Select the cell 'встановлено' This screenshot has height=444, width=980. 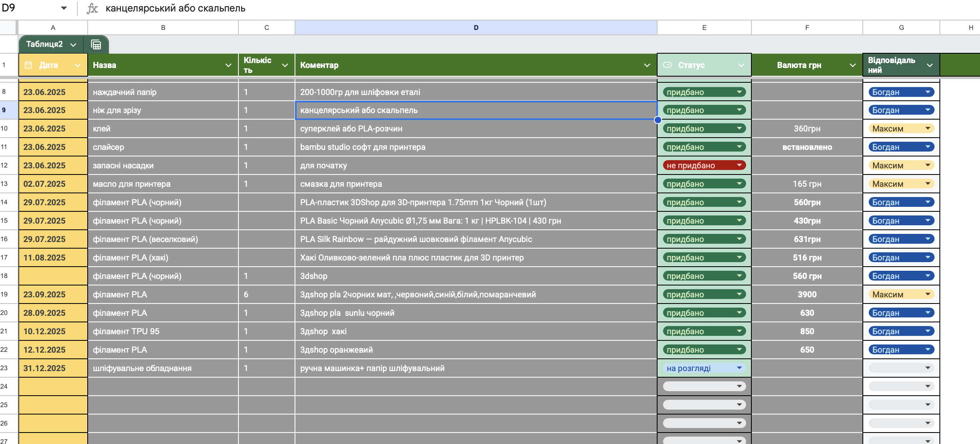tap(807, 147)
